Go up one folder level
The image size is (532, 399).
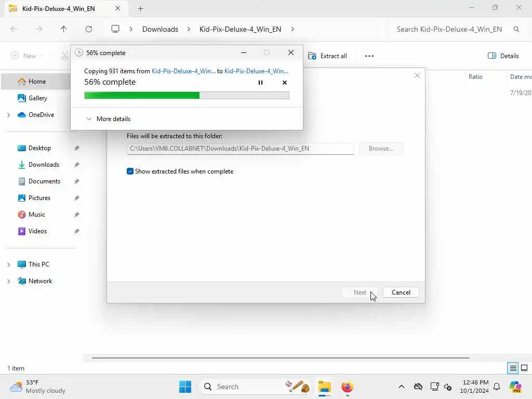63,29
